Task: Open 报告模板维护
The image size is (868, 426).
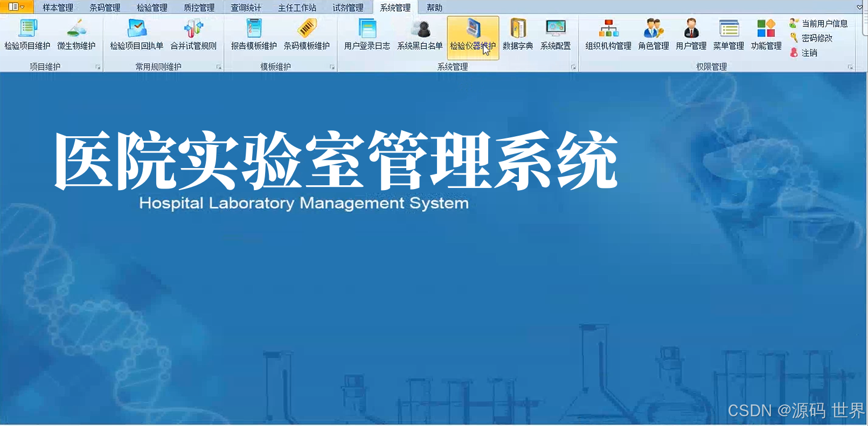Action: click(254, 36)
